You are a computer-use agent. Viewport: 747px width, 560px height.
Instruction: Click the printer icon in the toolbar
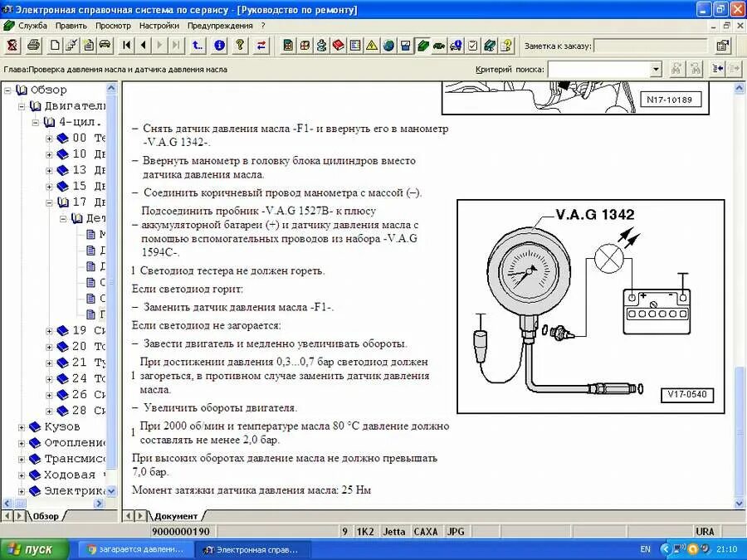click(x=33, y=46)
